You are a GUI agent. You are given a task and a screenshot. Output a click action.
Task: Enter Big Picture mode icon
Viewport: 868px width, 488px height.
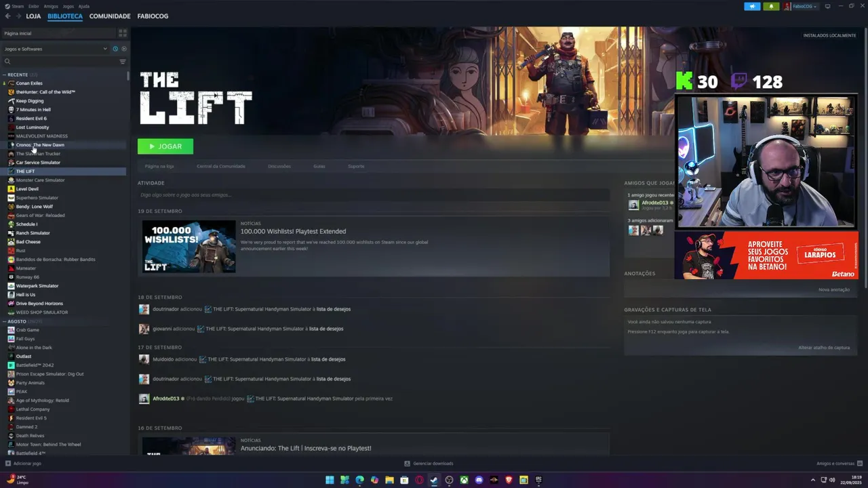point(826,6)
